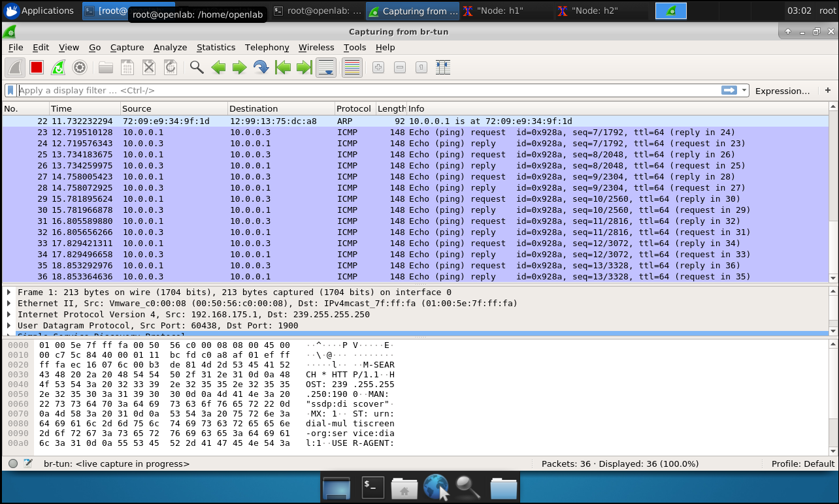839x504 pixels.
Task: Open the Statistics menu
Action: click(x=216, y=48)
